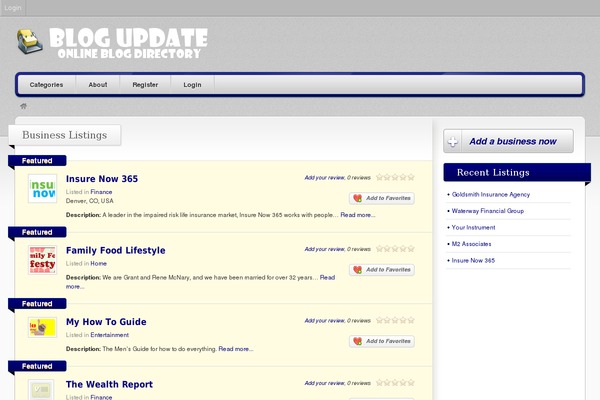Viewport: 600px width, 400px height.
Task: Add your review for Family Food Lifestyle
Action: coord(324,249)
